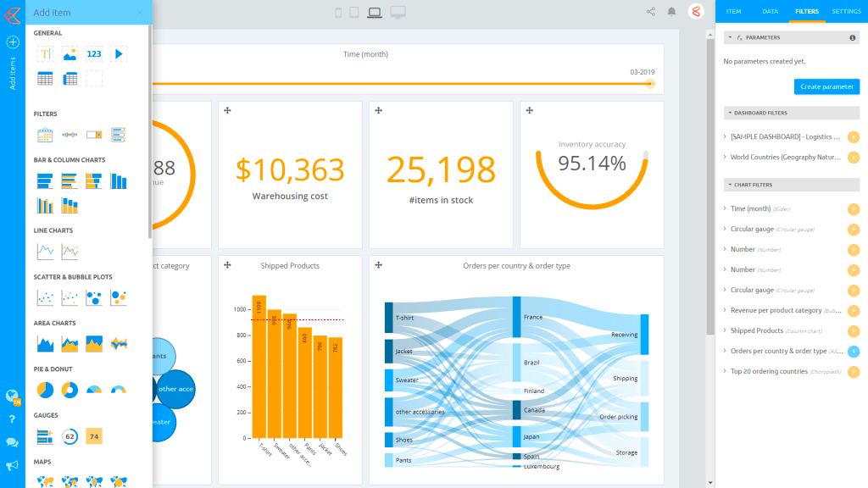Switch to the Settings tab

tap(846, 12)
